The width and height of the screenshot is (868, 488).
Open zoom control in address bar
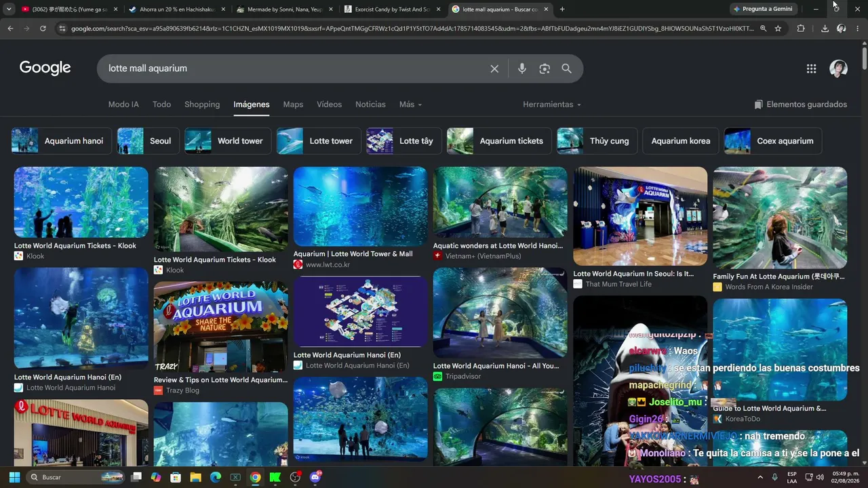coord(763,28)
